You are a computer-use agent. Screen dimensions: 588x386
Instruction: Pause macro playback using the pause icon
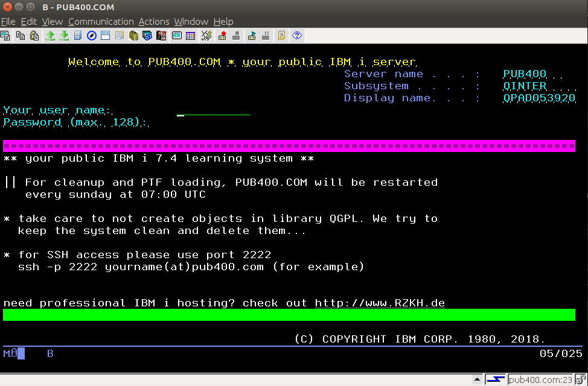click(x=264, y=35)
